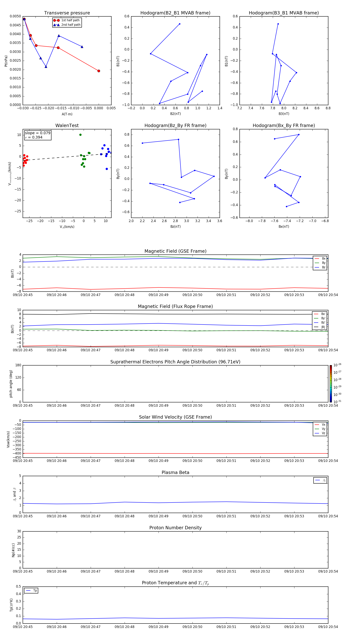Select Bx in the GSE magnetic field legend
The width and height of the screenshot is (351, 644).
click(x=320, y=259)
